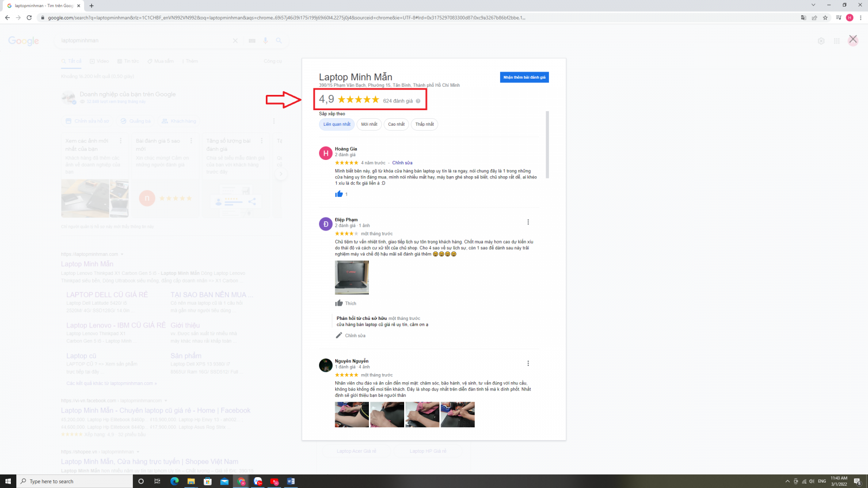Click reviewer name Điệp Phạm
Image resolution: width=868 pixels, height=488 pixels.
tap(346, 220)
